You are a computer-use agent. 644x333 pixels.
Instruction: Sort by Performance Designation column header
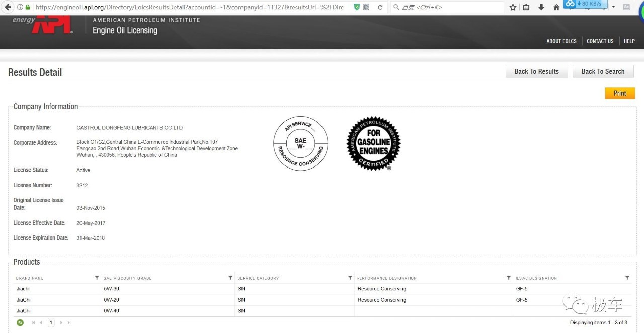(387, 278)
